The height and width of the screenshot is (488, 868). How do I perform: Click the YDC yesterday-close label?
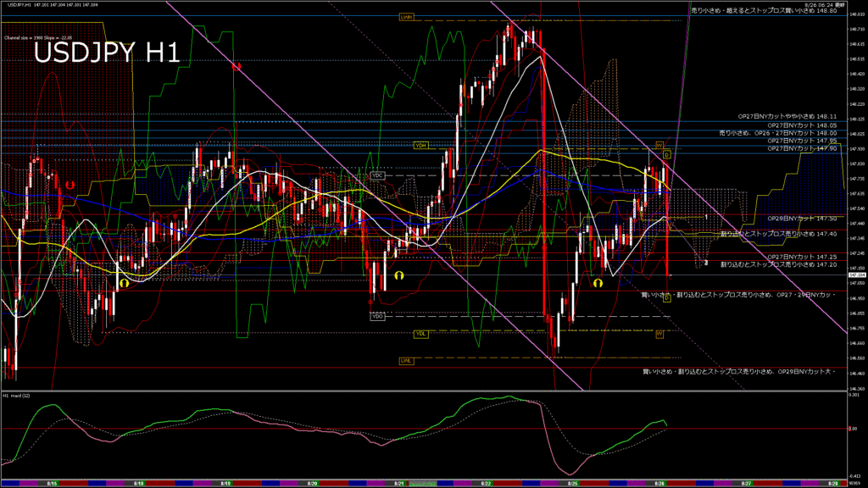378,175
